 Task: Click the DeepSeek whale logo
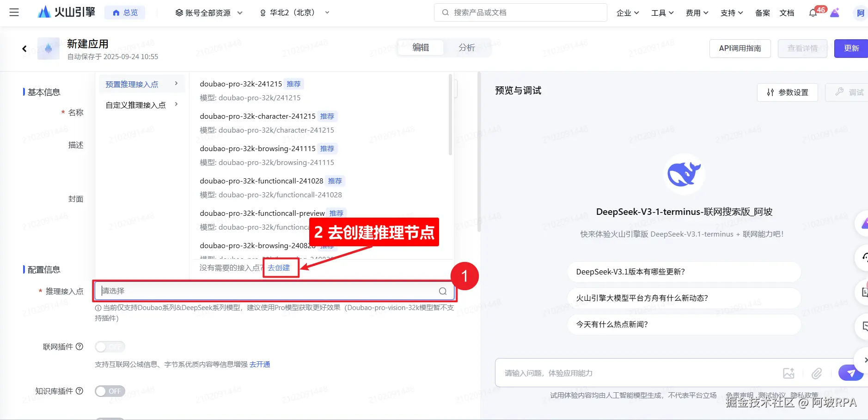click(x=684, y=174)
